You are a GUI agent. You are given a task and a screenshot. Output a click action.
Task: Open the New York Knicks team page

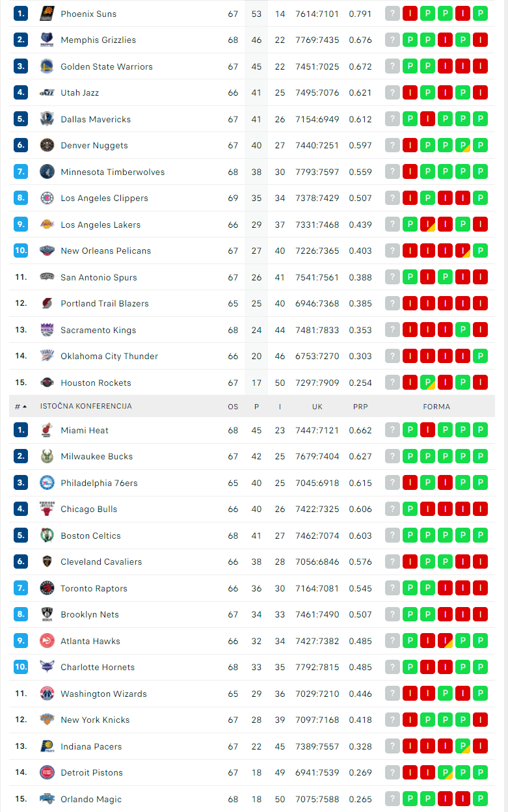pyautogui.click(x=95, y=720)
